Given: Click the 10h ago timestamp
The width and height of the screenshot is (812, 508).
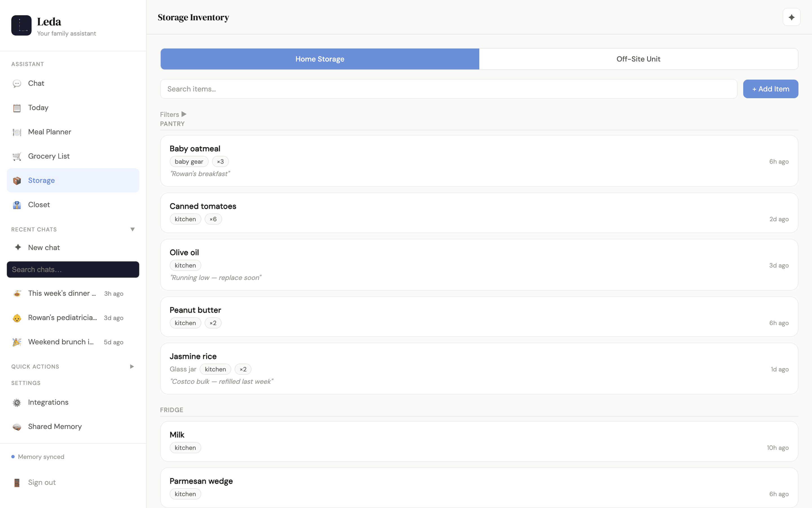Looking at the screenshot, I should [777, 448].
